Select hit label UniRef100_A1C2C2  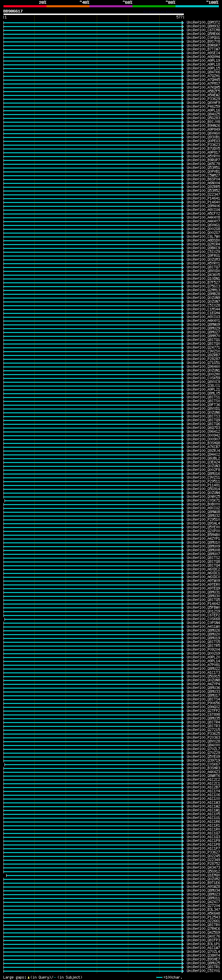click(203, 779)
